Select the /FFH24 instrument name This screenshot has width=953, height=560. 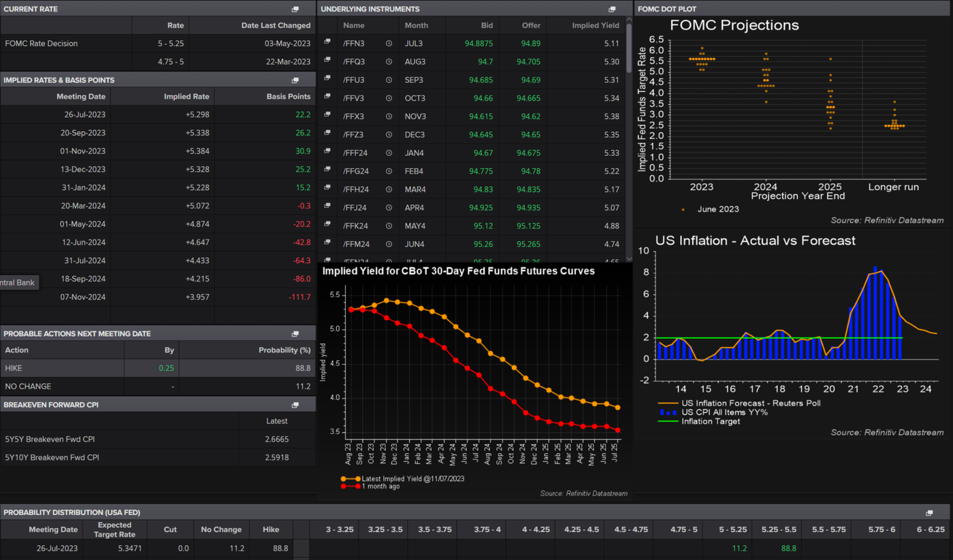356,190
